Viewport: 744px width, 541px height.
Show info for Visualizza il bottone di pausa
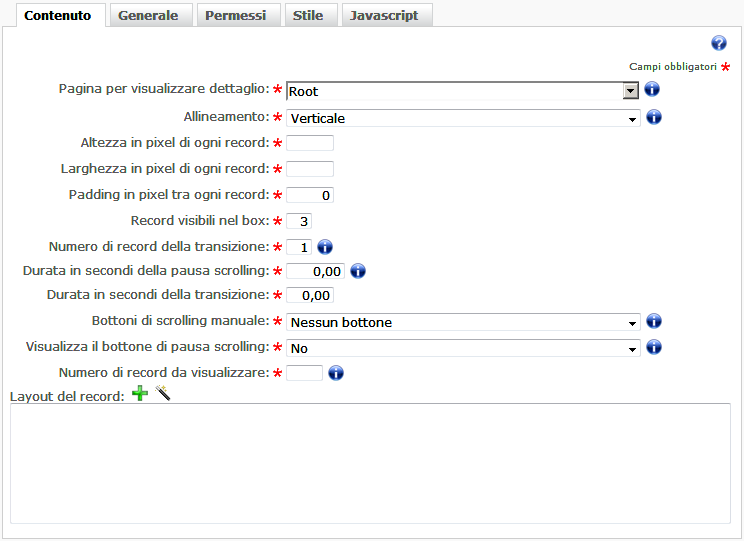point(654,348)
